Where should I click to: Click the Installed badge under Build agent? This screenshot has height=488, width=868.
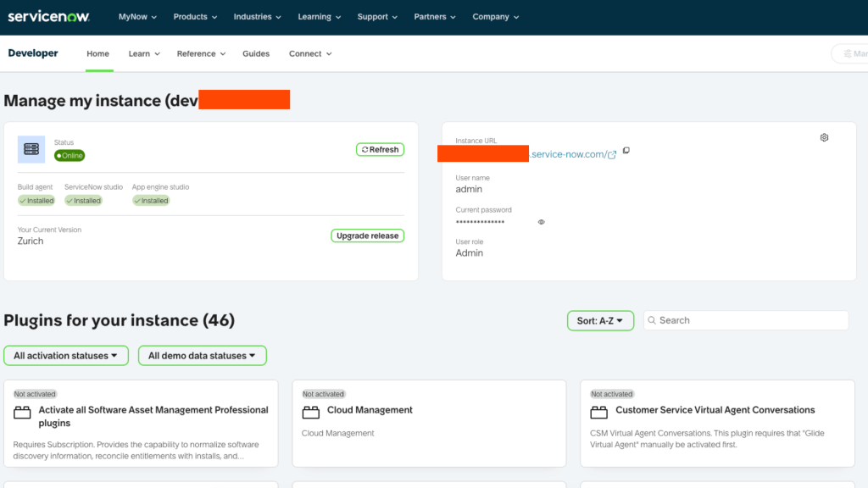36,200
